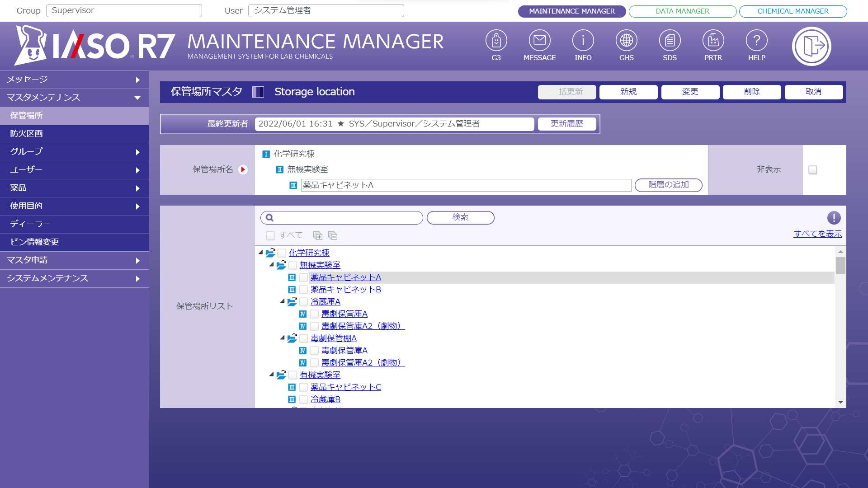Check the 薬品キャビネットB tree checkbox
Viewport: 868px width, 488px height.
(303, 290)
